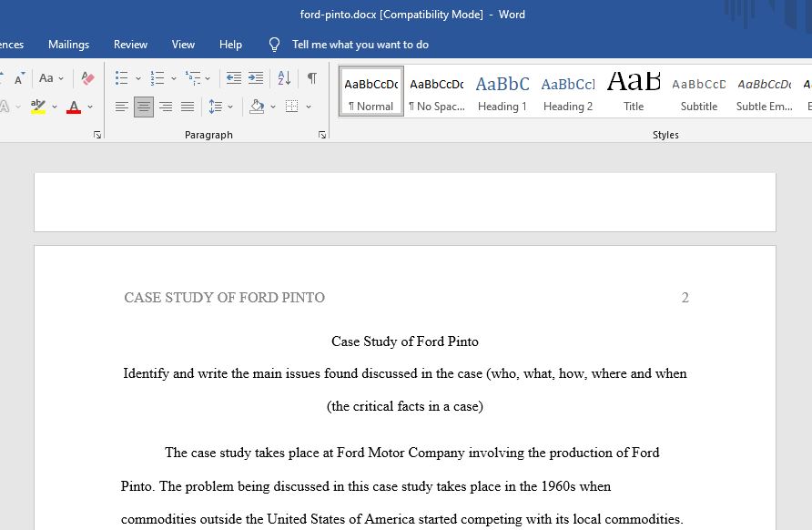Apply a bulleted list

click(x=122, y=78)
